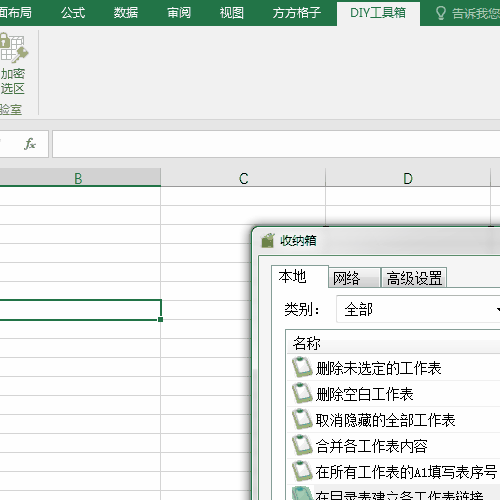Image resolution: width=500 pixels, height=500 pixels.
Task: Select the DIY工具箱 ribbon tab
Action: [x=378, y=13]
